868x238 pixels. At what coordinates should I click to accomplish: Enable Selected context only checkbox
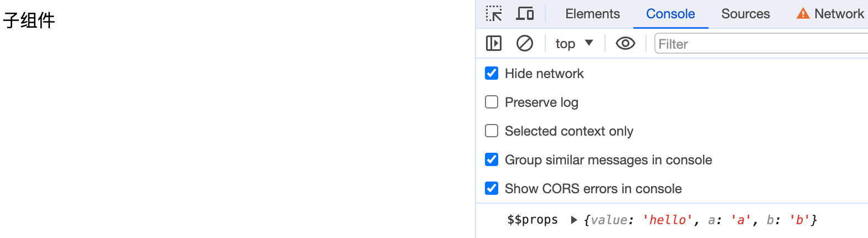click(x=492, y=131)
